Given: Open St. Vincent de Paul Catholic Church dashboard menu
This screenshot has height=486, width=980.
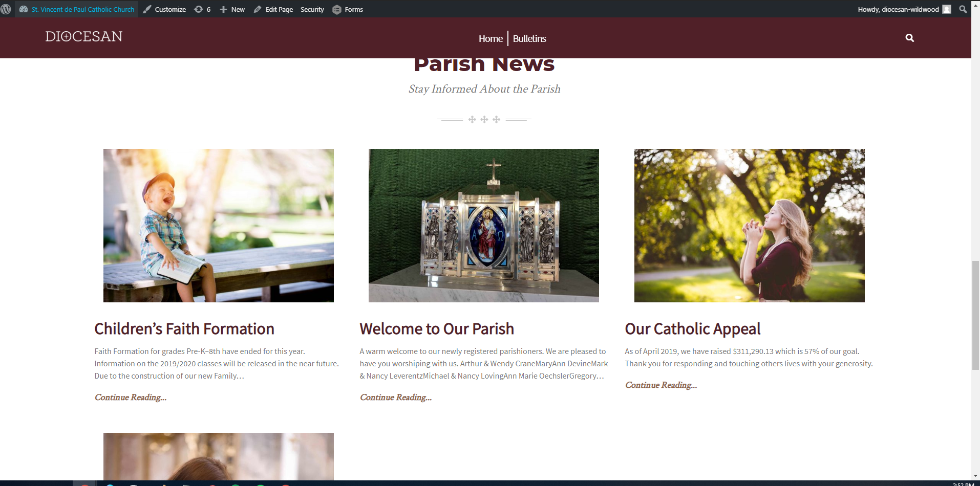Looking at the screenshot, I should [77, 9].
